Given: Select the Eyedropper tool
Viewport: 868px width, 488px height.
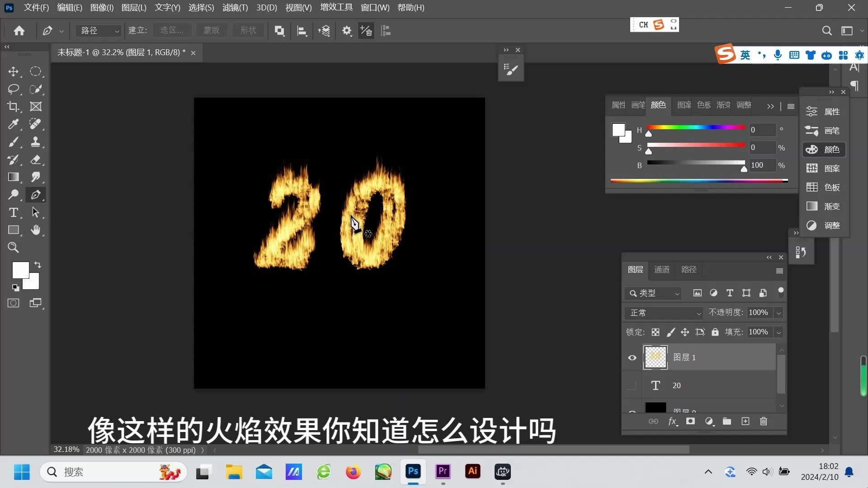Looking at the screenshot, I should (14, 124).
